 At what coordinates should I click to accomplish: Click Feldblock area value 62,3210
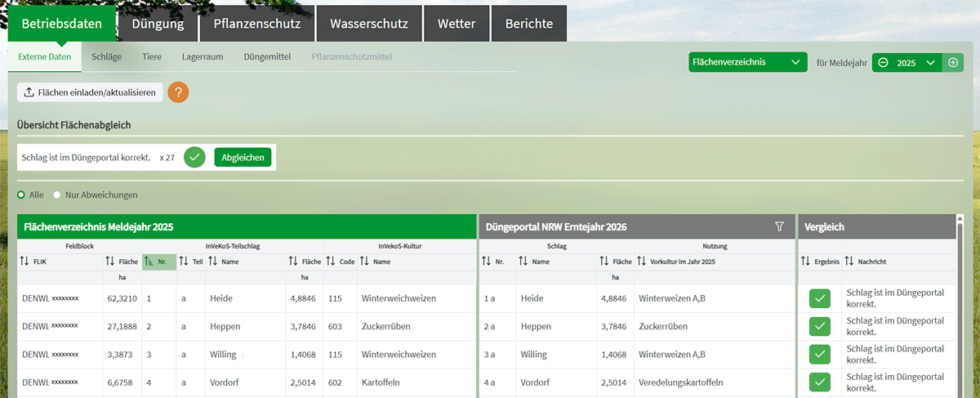pos(122,298)
